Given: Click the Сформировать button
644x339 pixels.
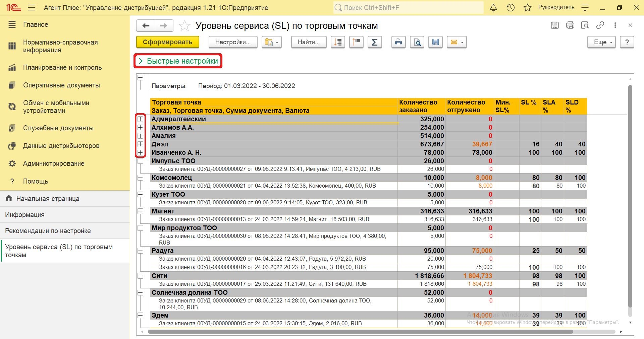Looking at the screenshot, I should (168, 42).
